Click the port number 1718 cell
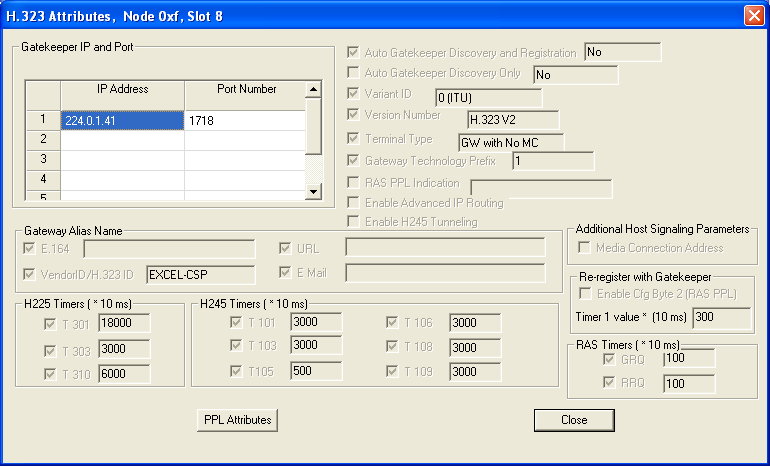This screenshot has width=770, height=466. click(x=244, y=120)
